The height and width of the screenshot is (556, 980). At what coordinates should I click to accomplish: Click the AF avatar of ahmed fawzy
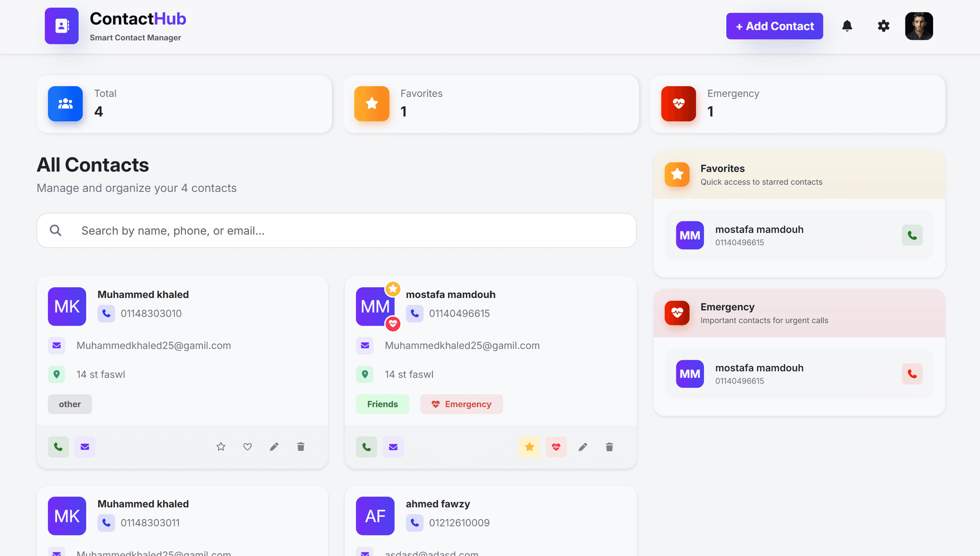point(375,516)
